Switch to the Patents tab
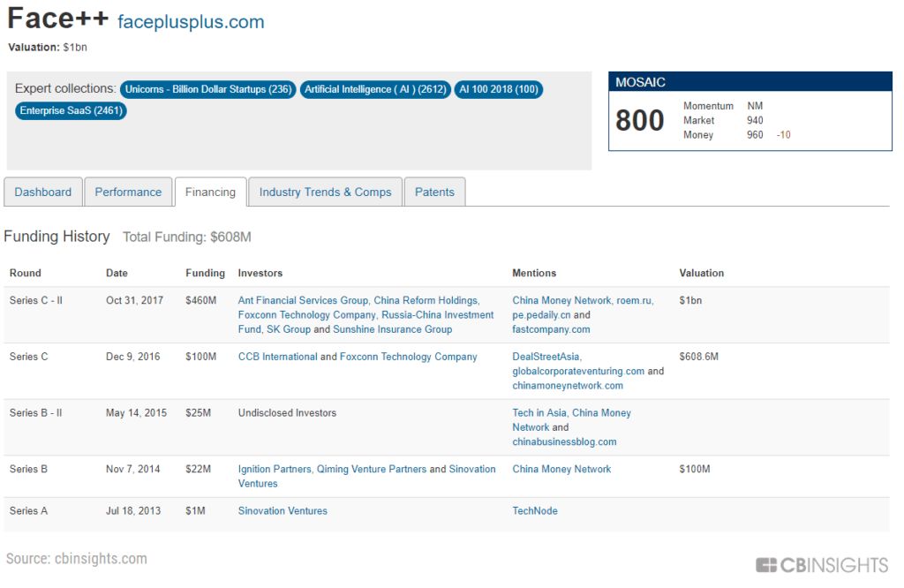This screenshot has width=904, height=588. (434, 192)
